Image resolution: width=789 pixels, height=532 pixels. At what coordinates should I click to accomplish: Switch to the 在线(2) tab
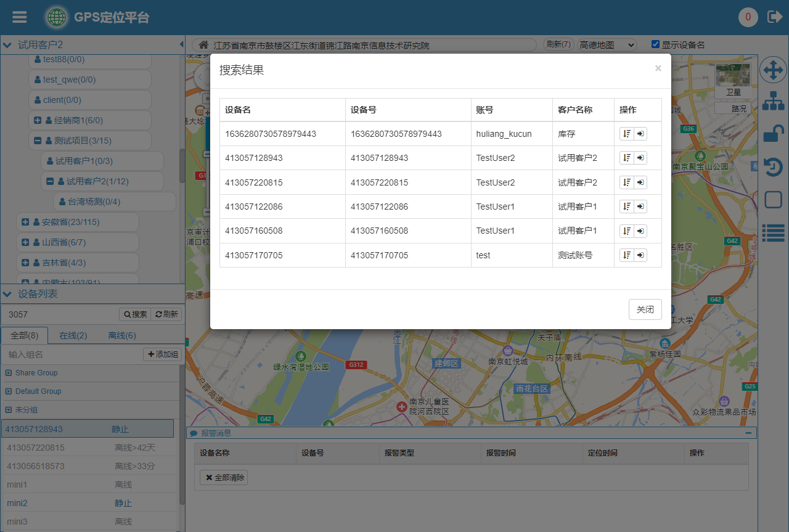point(73,335)
